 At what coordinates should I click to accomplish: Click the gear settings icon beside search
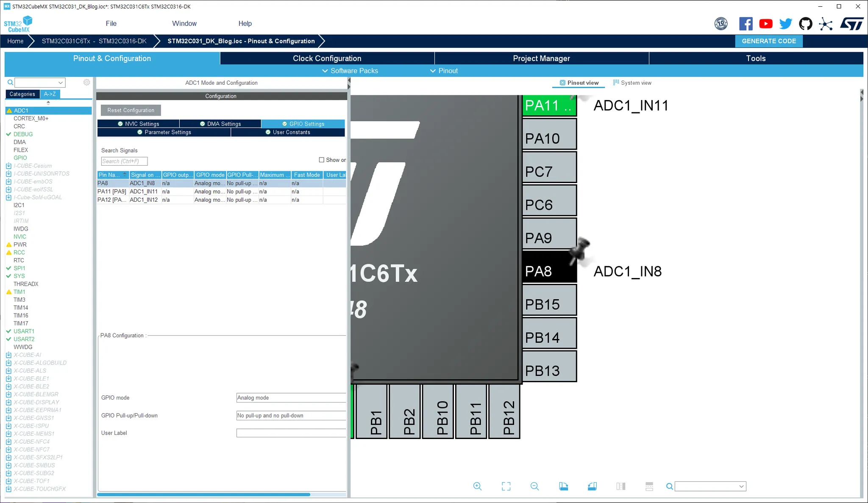[86, 82]
